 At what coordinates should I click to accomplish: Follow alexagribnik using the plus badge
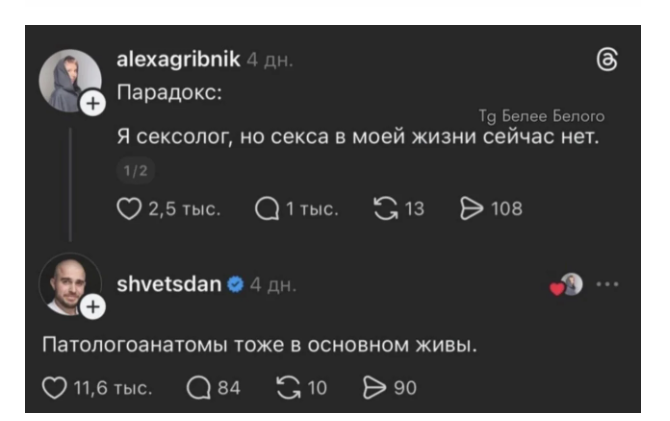point(91,104)
